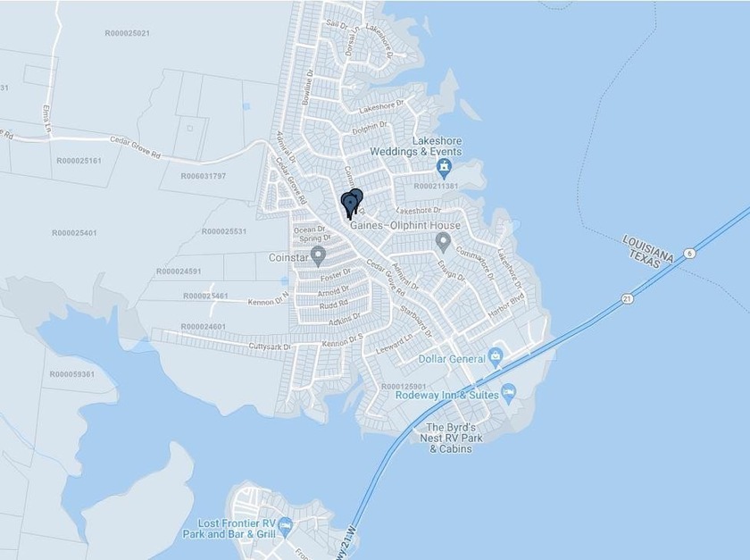Click the Lakeshore Weddings & Events label

[416, 146]
